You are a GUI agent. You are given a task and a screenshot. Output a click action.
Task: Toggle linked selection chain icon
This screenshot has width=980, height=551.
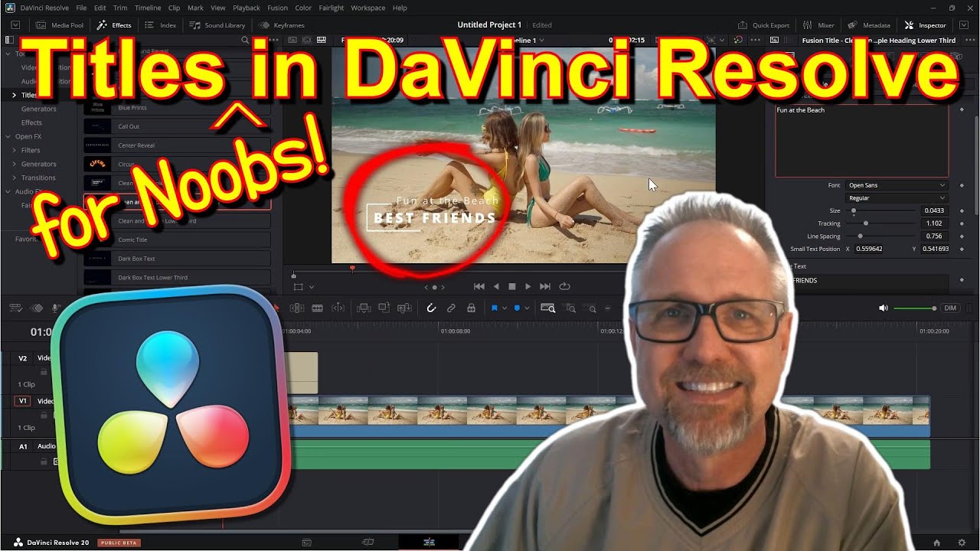tap(451, 308)
